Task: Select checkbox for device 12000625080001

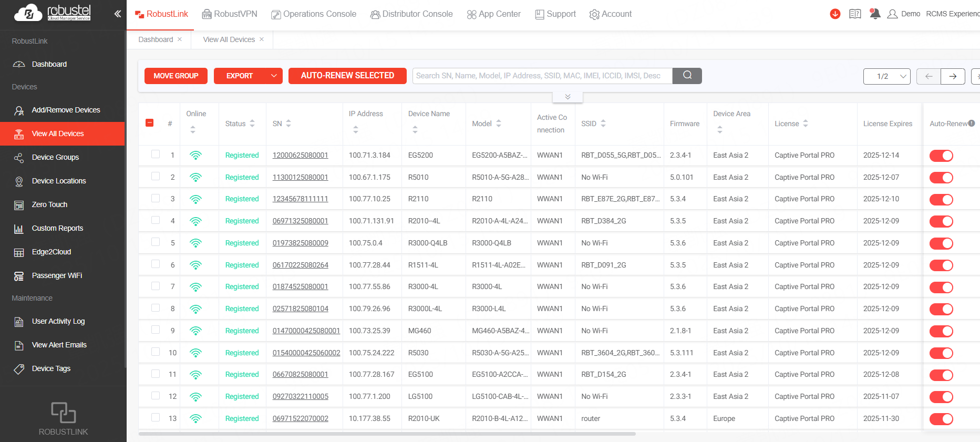Action: pos(156,155)
